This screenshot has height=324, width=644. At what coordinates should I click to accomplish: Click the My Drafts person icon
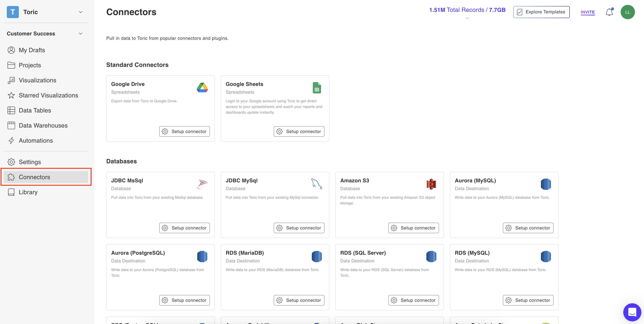point(11,50)
